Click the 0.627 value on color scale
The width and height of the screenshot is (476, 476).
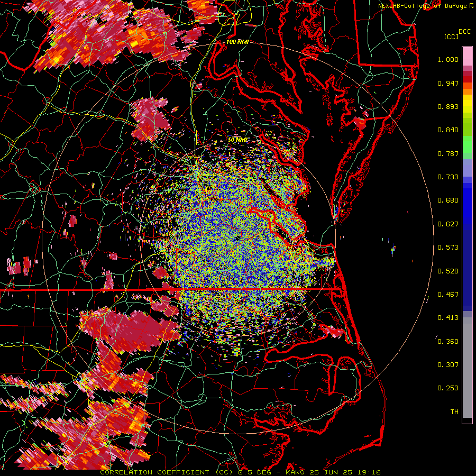(x=448, y=224)
